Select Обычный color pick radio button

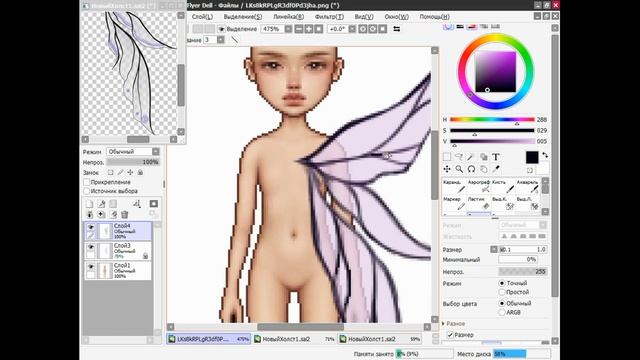coord(502,303)
